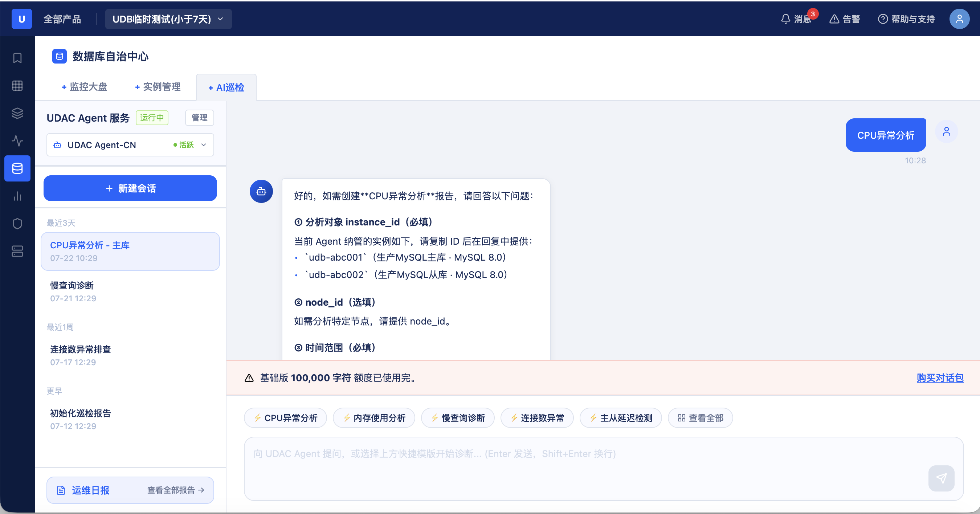Open conversation 慢查询诊断 in history
Viewport: 980px width, 514px height.
pyautogui.click(x=131, y=292)
